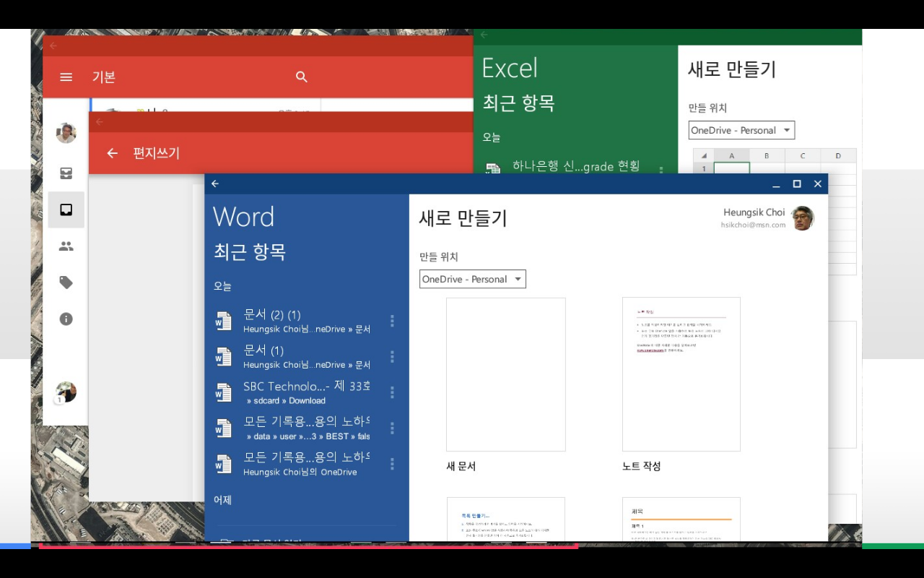
Task: Maximize the Word window
Action: 797,184
